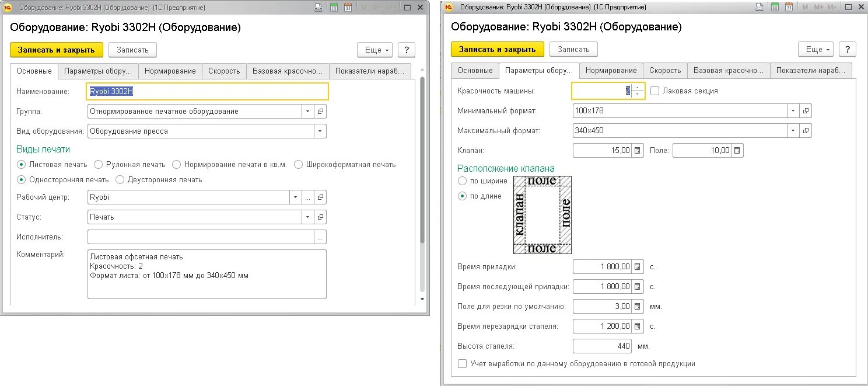Open the calculator icon for Время перезарядки стапеля
868x389 pixels.
tap(638, 326)
